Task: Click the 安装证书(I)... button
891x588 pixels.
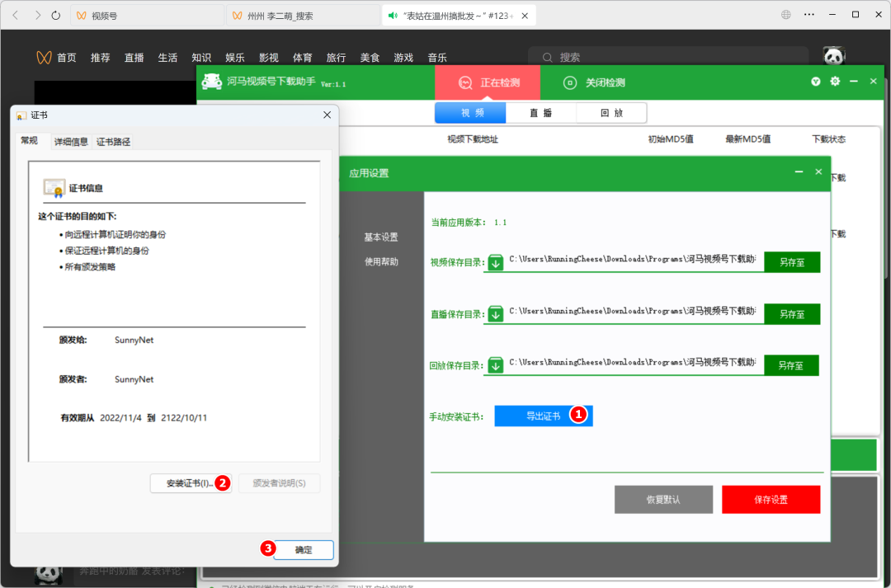Action: (x=191, y=483)
